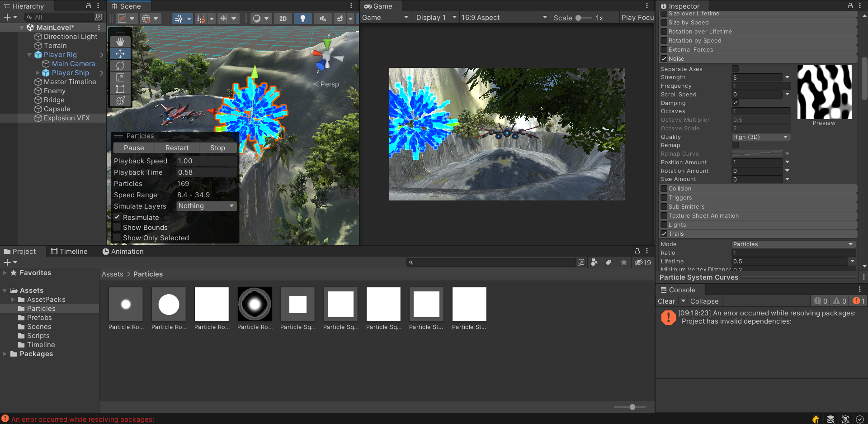Click search-by-label tag icon in Project
The image size is (868, 424).
point(609,262)
